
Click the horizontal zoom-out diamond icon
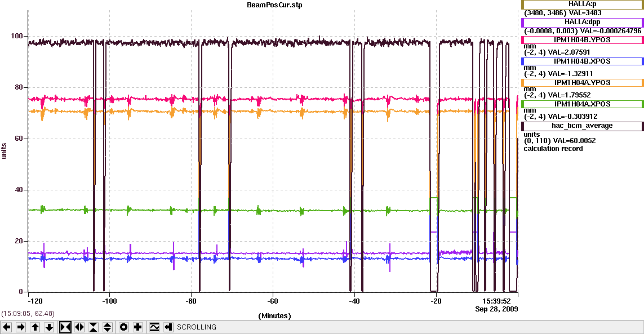pos(79,327)
